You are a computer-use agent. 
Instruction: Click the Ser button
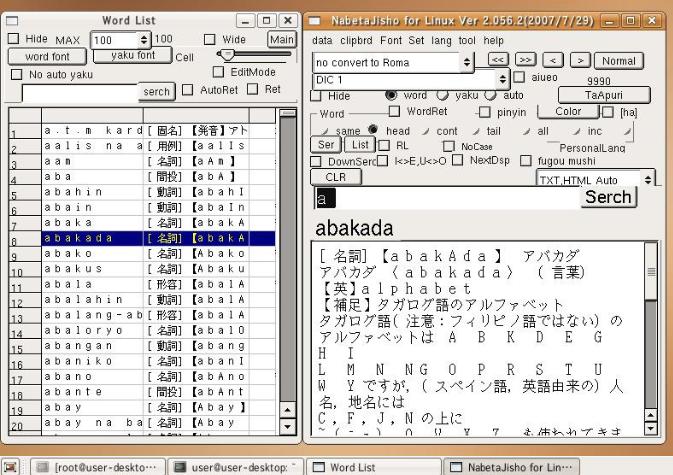pos(326,145)
